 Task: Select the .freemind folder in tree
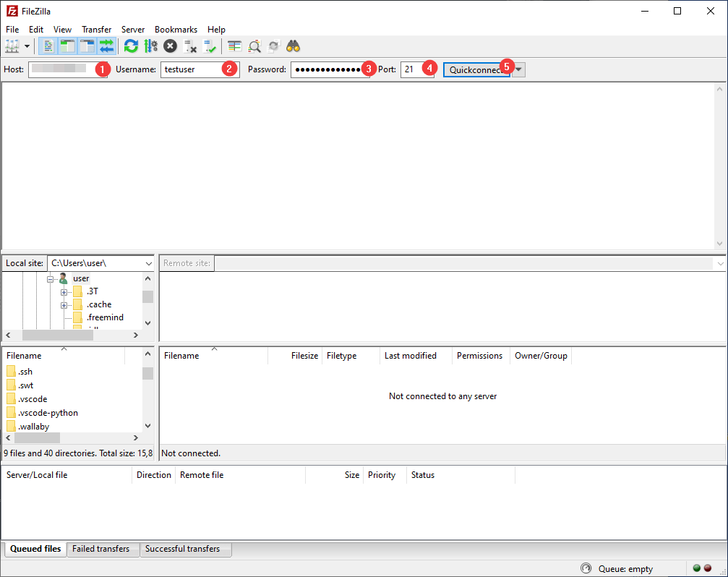tap(105, 317)
